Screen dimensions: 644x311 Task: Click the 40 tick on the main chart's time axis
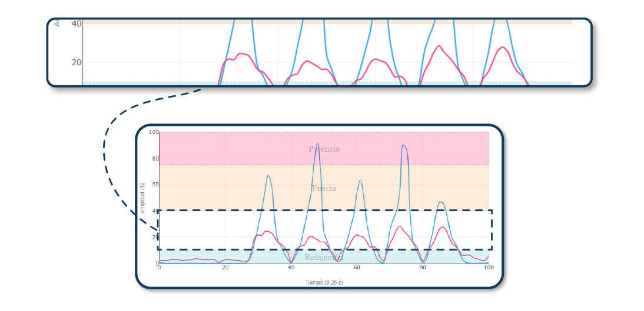coord(291,268)
